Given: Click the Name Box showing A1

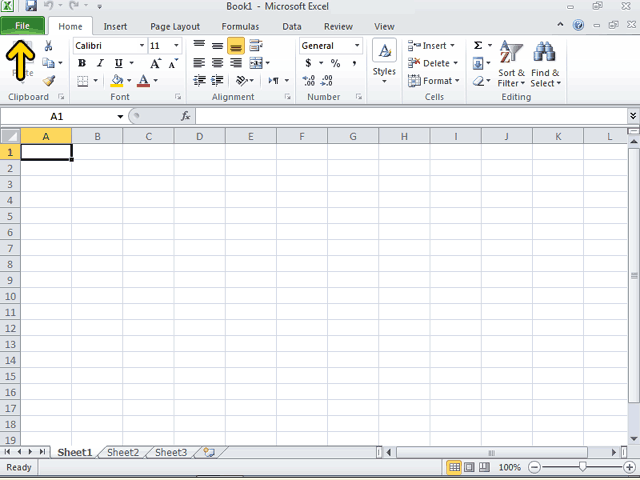Looking at the screenshot, I should (62, 116).
